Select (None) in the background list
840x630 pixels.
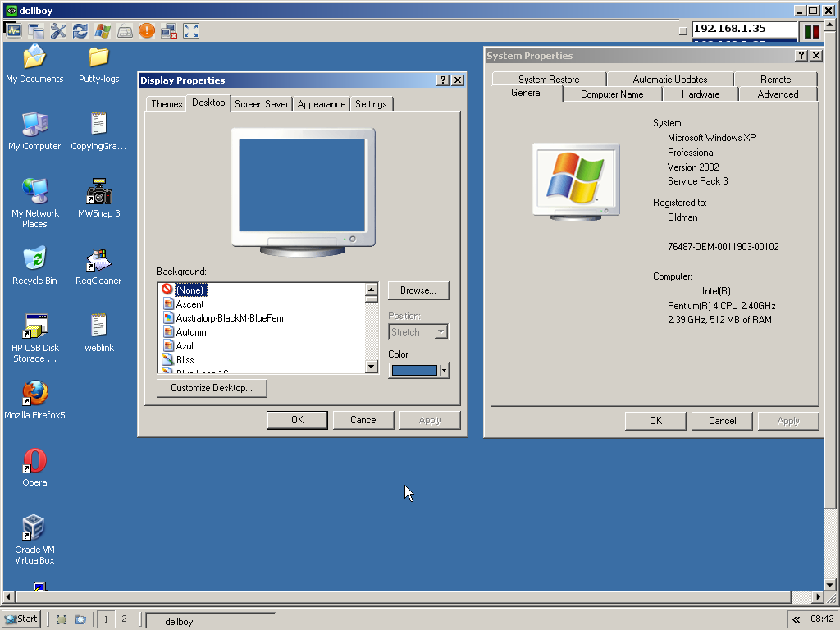coord(190,290)
